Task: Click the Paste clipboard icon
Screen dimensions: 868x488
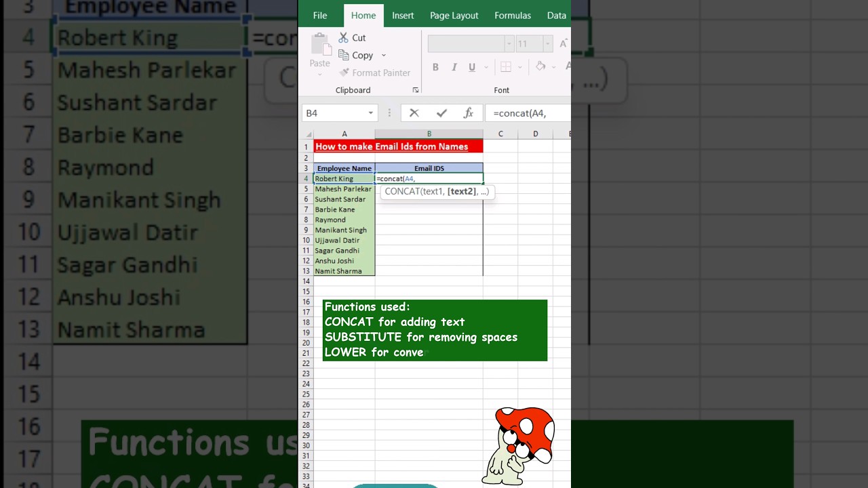Action: pyautogui.click(x=320, y=44)
